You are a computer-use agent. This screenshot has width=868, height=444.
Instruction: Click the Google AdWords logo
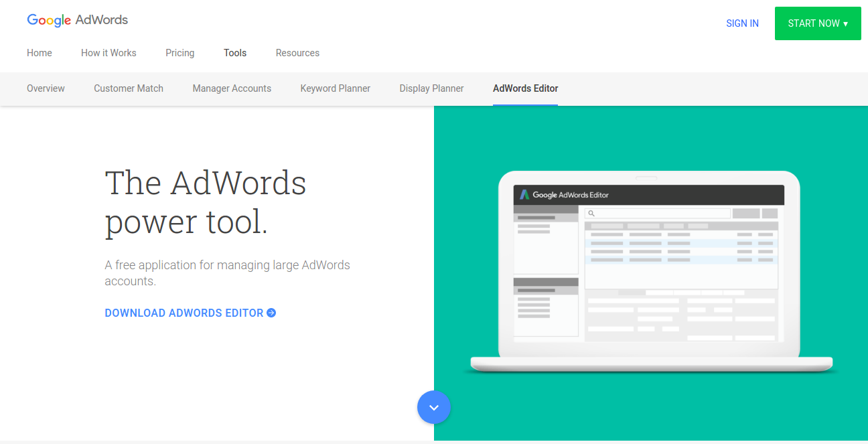pyautogui.click(x=78, y=20)
